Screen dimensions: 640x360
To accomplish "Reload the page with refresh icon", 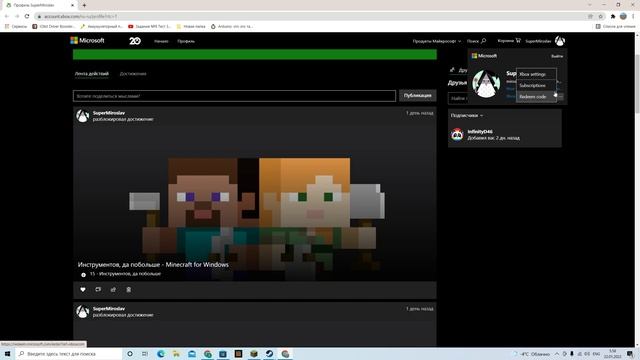I will coord(27,16).
